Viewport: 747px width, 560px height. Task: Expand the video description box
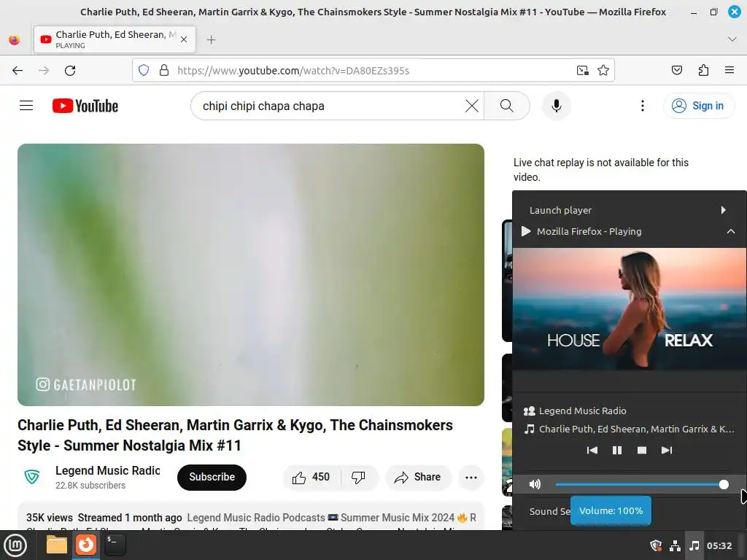[x=251, y=516]
